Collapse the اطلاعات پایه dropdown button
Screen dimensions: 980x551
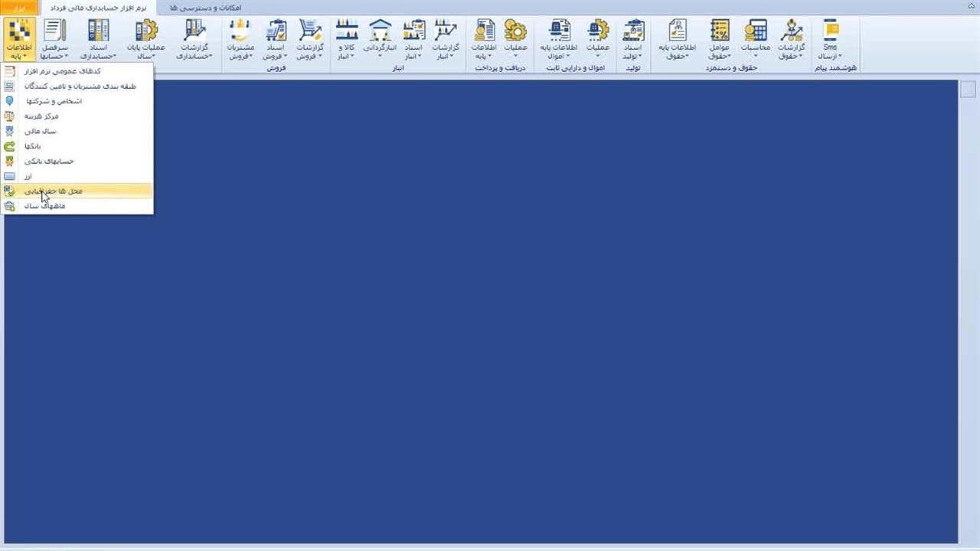18,39
